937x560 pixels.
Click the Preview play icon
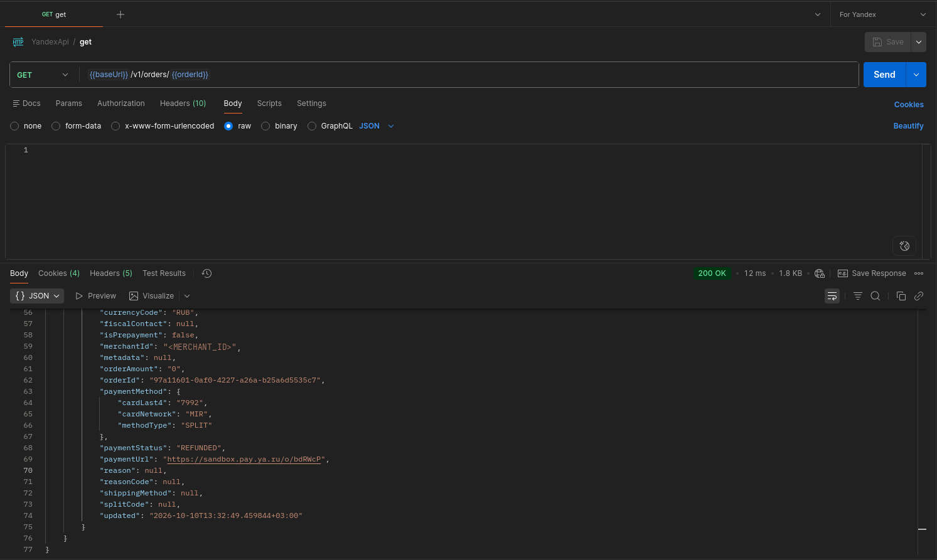pos(79,296)
